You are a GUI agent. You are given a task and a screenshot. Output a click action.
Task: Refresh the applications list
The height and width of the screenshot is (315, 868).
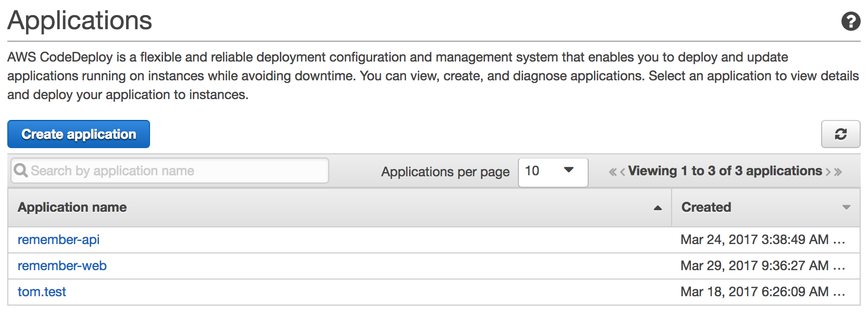click(x=840, y=134)
